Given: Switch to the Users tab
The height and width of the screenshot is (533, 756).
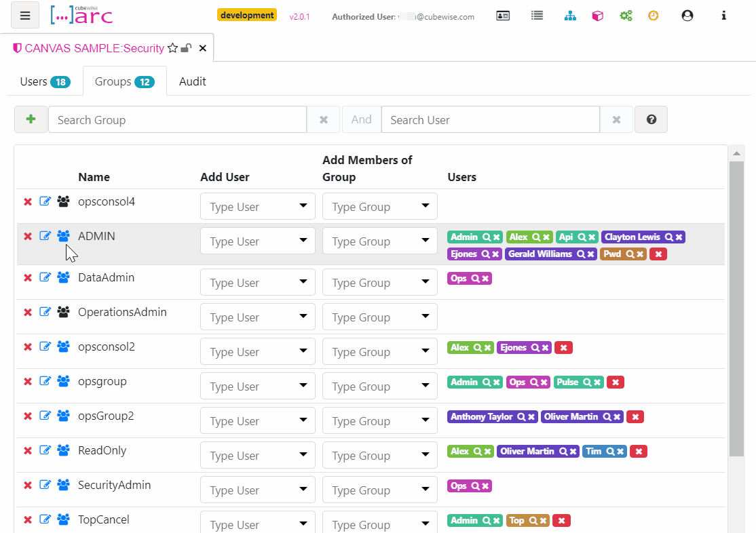Looking at the screenshot, I should (44, 81).
